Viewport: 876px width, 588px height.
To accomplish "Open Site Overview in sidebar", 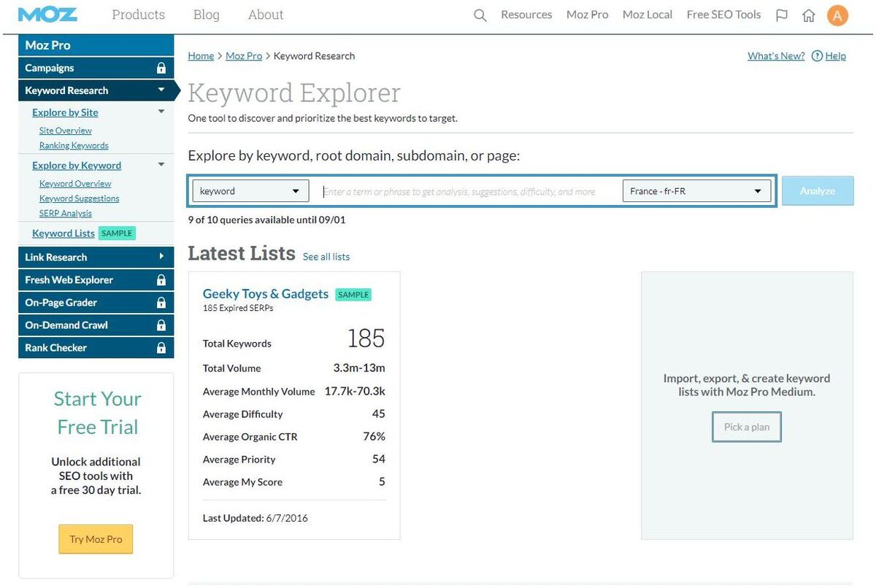I will coord(66,131).
